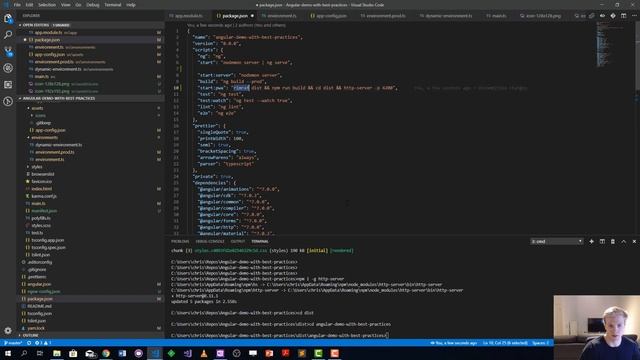Click the terminal command prompt line

280,336
